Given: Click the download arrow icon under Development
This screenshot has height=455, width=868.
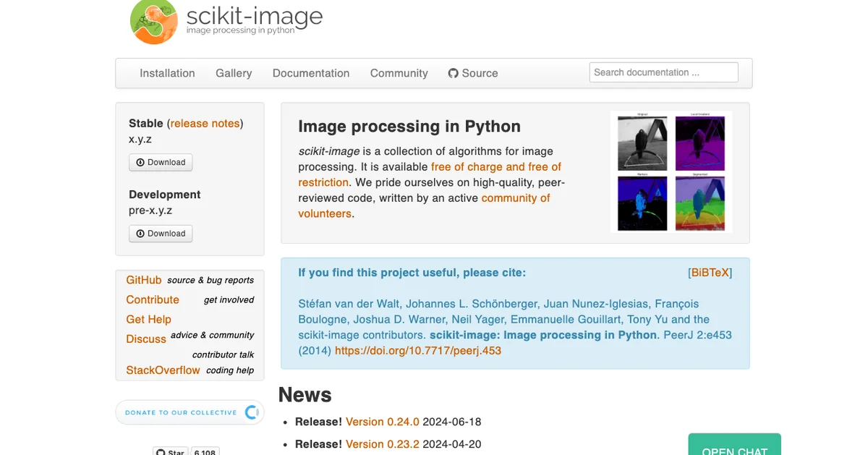Looking at the screenshot, I should click(x=140, y=234).
